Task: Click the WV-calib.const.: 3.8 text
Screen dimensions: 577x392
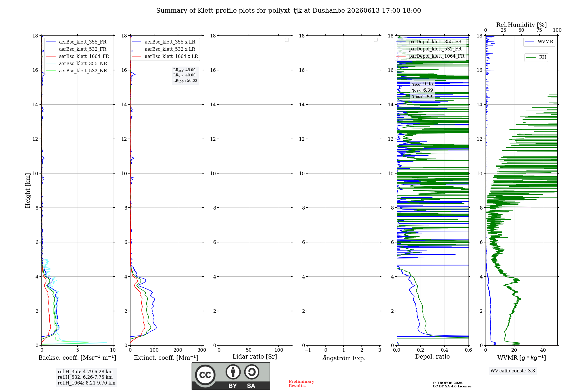Action: [513, 371]
